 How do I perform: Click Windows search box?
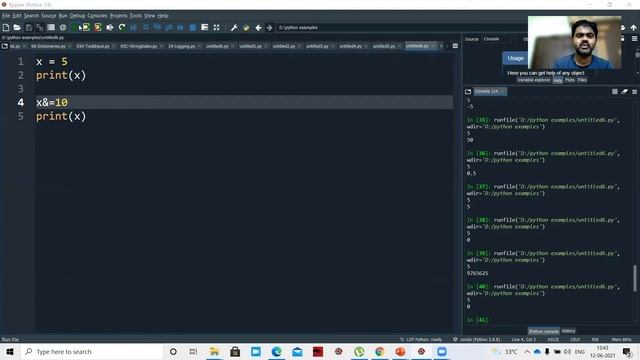click(91, 351)
